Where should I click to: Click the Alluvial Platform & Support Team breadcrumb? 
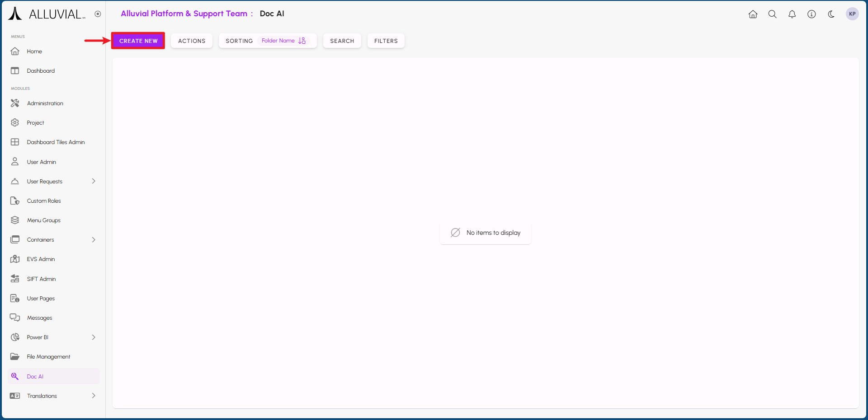coord(184,14)
